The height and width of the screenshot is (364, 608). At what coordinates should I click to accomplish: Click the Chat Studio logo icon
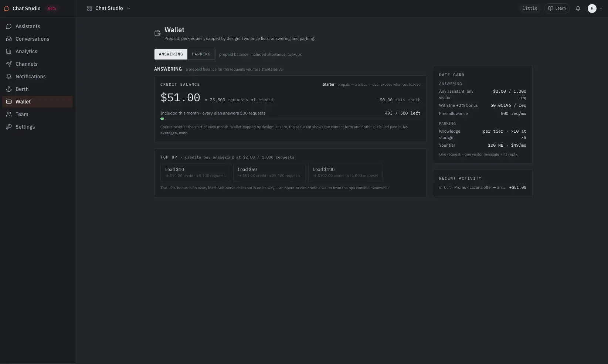(6, 8)
